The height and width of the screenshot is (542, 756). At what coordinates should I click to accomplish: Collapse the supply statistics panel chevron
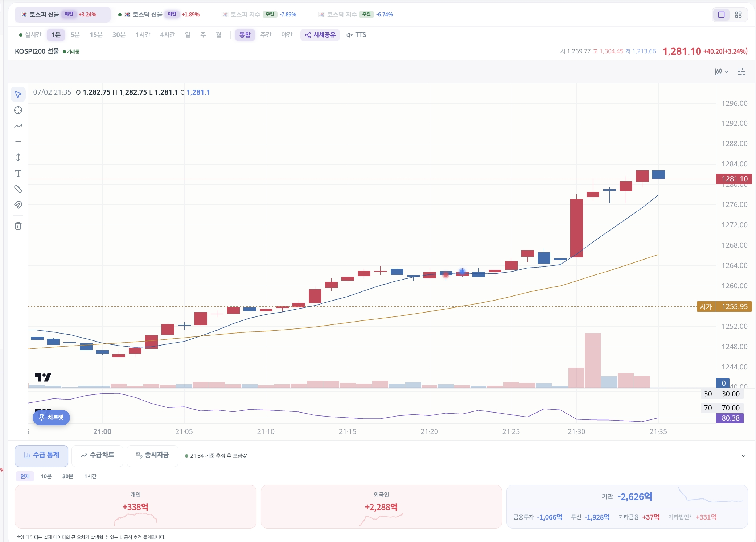[x=743, y=456]
